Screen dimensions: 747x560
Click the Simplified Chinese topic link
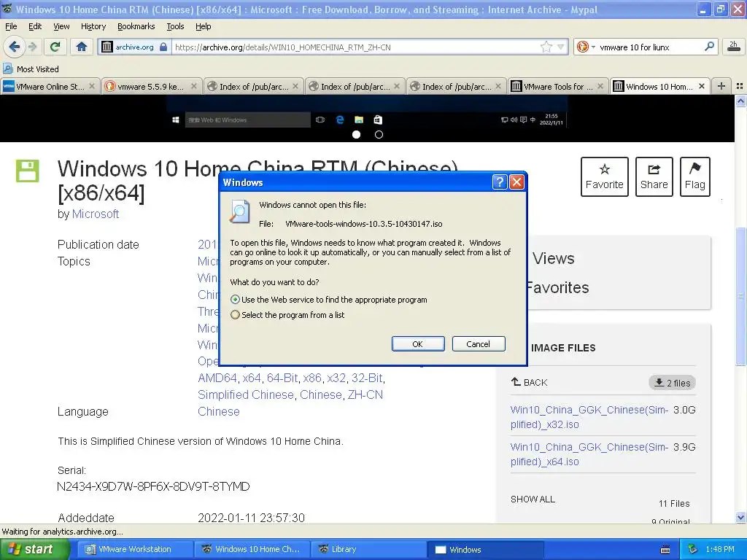(246, 394)
